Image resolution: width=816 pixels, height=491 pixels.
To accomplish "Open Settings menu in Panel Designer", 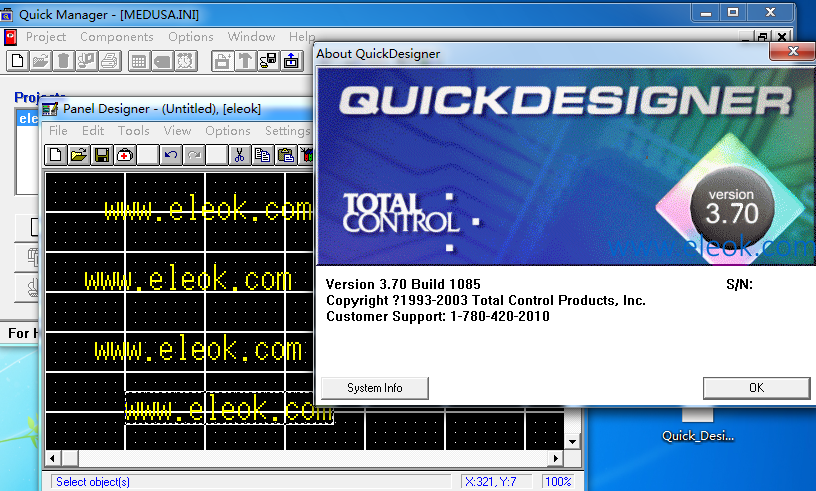I will (x=287, y=131).
